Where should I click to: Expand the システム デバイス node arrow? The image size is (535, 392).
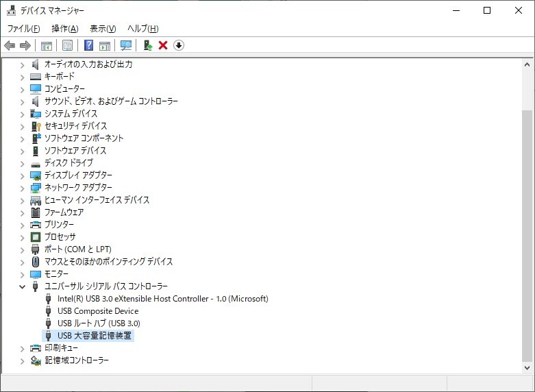pyautogui.click(x=22, y=114)
